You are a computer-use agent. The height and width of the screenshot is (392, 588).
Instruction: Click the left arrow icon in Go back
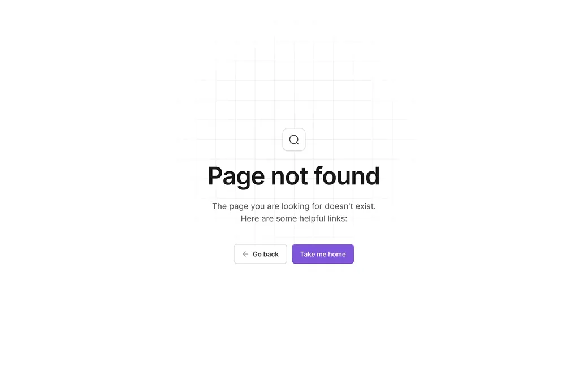click(x=245, y=254)
